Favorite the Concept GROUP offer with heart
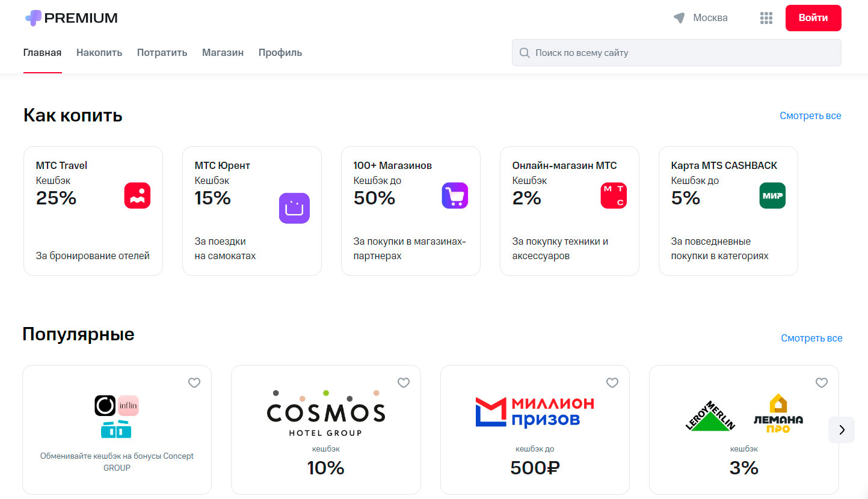 (x=194, y=383)
